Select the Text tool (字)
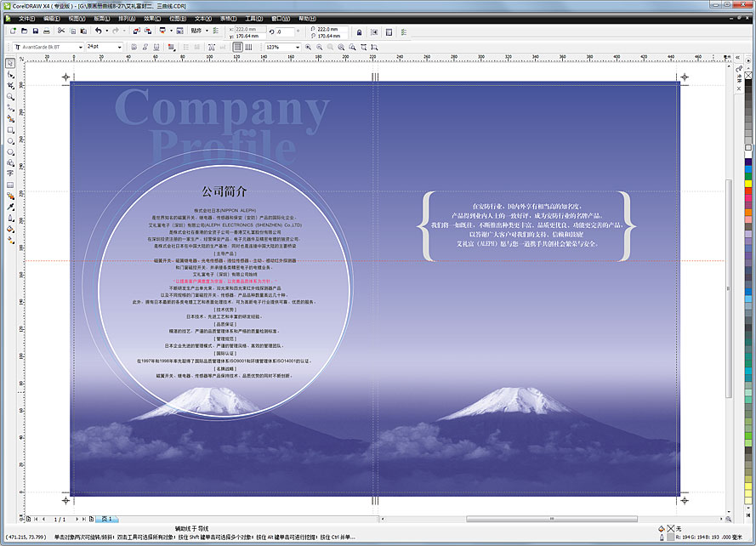756x546 pixels. tap(10, 173)
